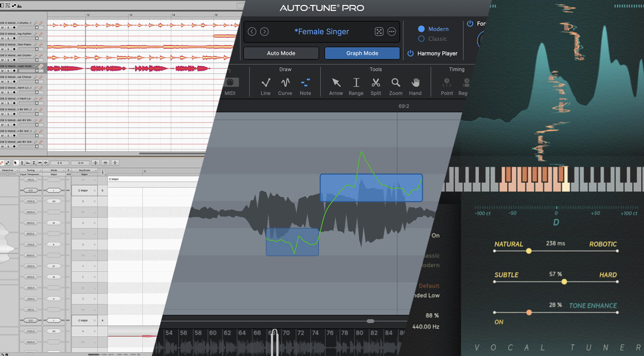The image size is (644, 356).
Task: Pick the Arrow tool
Action: point(336,83)
